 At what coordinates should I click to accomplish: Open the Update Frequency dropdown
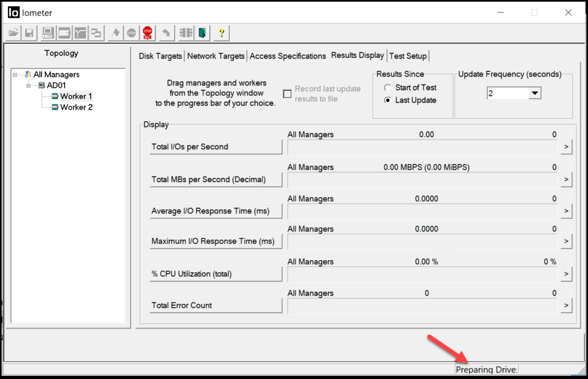[x=535, y=93]
